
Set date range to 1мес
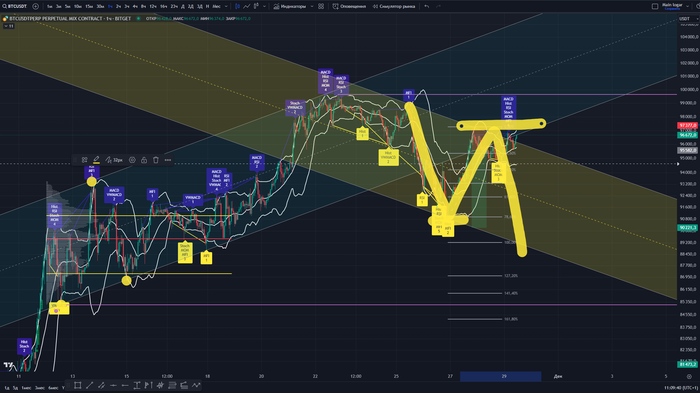[26, 388]
